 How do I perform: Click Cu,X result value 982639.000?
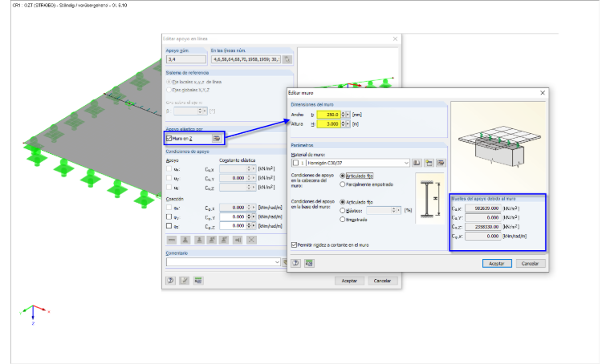[483, 208]
